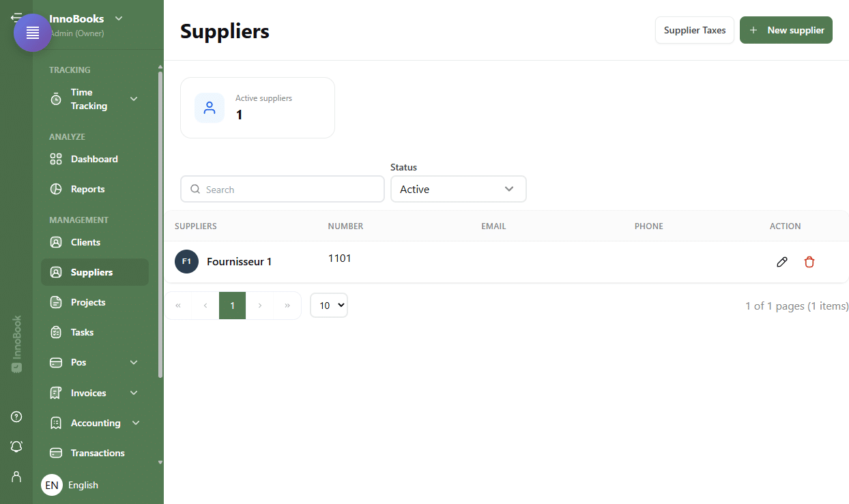Viewport: 849px width, 504px height.
Task: Click the New supplier button
Action: coord(786,30)
